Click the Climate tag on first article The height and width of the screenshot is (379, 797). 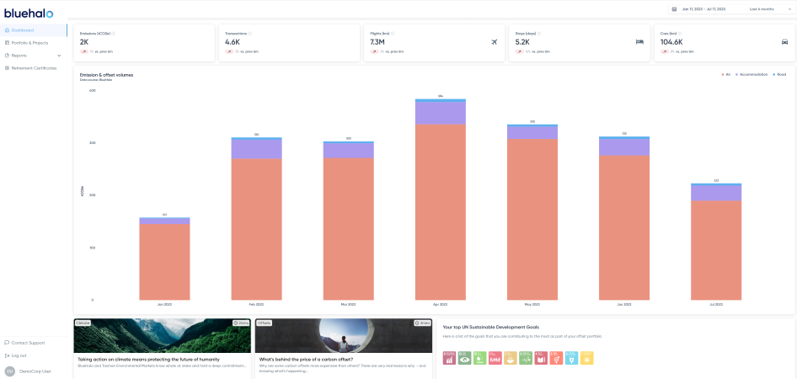click(x=82, y=323)
